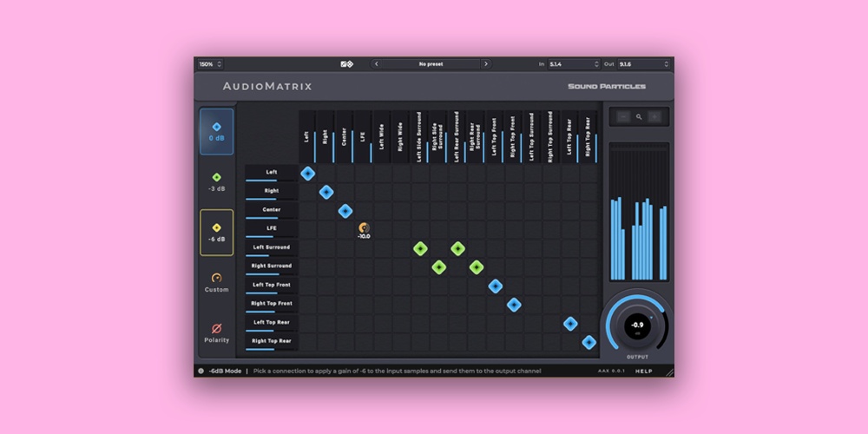Switch to the -3 dB gain mode
The image size is (868, 434).
[x=216, y=181]
